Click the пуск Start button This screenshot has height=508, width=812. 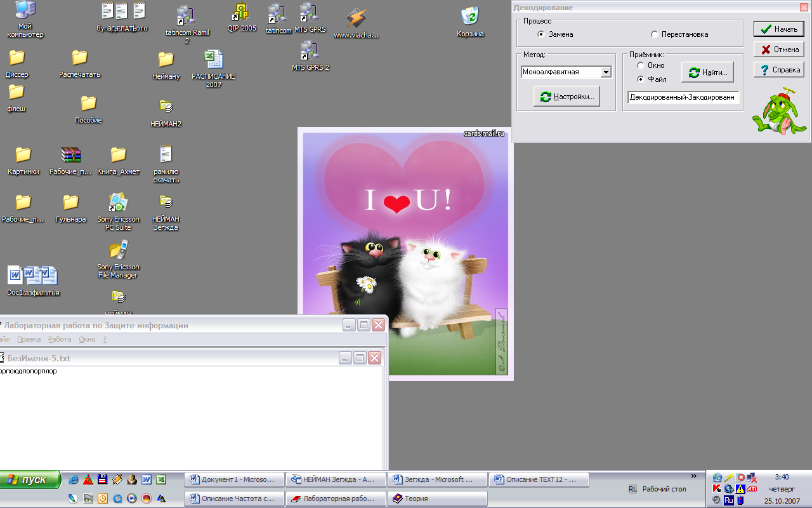click(x=30, y=479)
